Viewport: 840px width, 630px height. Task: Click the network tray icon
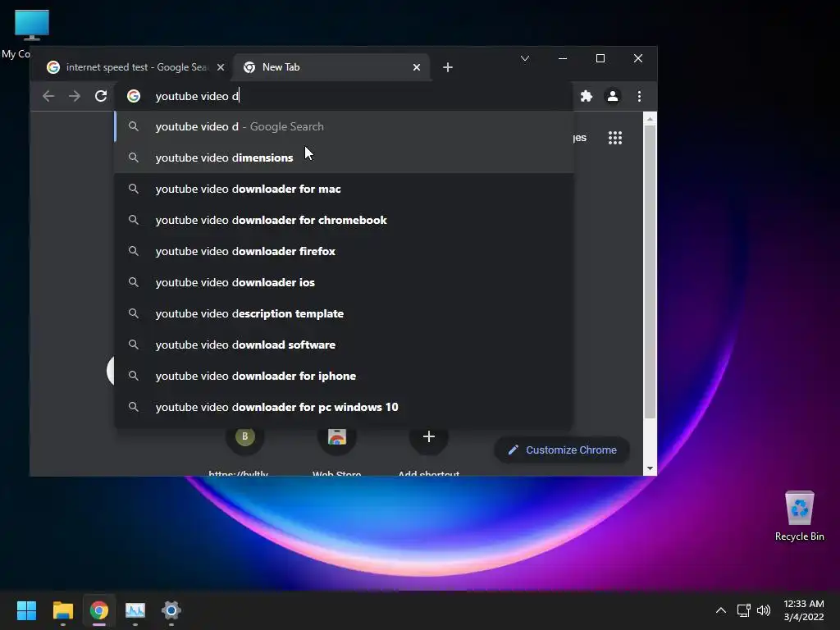[743, 610]
